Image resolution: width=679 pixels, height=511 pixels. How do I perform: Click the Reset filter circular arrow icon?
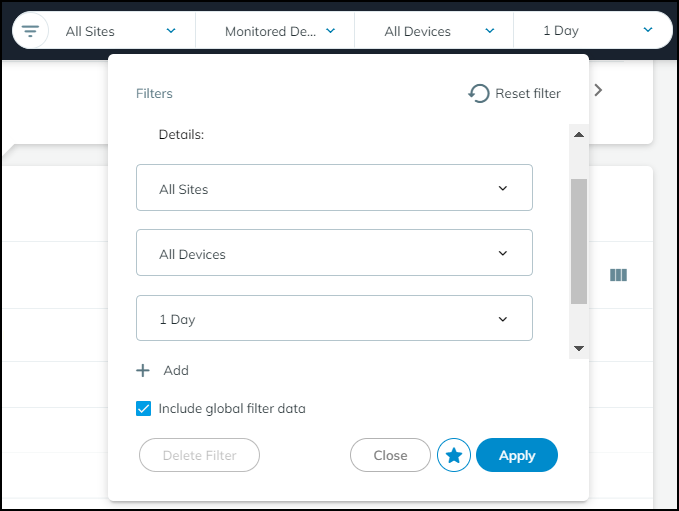click(479, 93)
